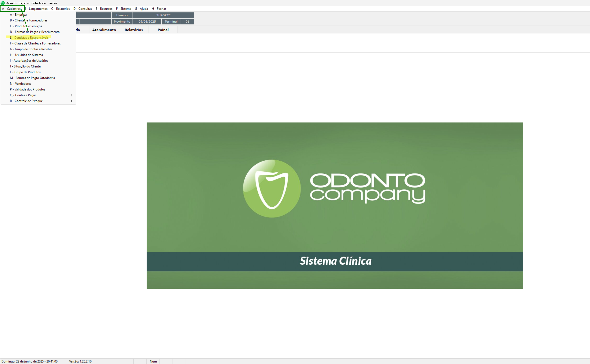Click the Atendimento toolbar button

[x=104, y=30]
